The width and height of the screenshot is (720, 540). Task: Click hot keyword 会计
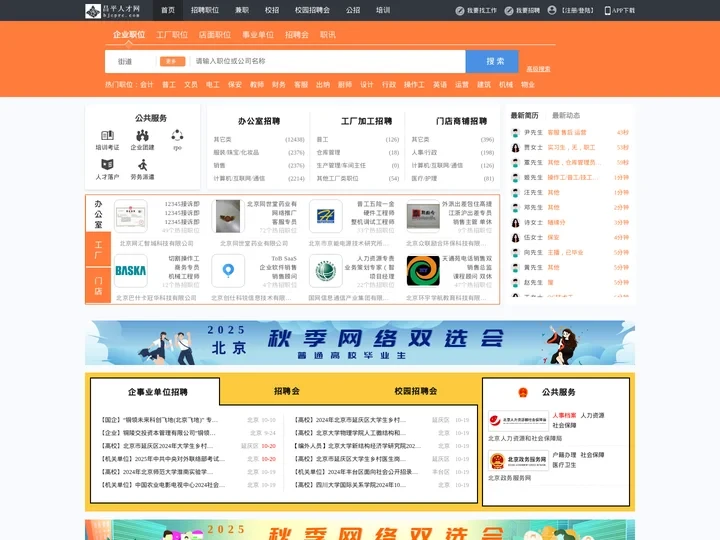(x=146, y=84)
